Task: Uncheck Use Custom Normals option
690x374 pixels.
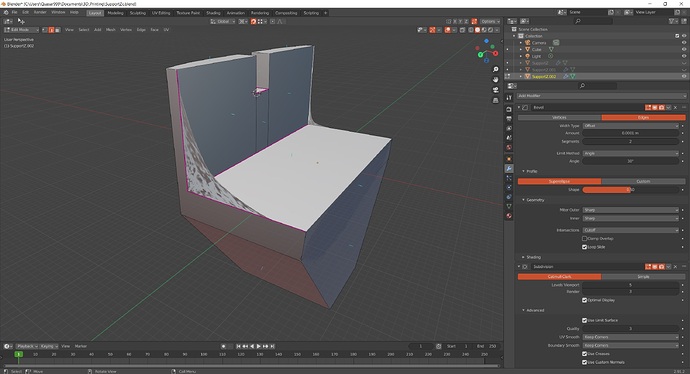Action: coord(584,362)
